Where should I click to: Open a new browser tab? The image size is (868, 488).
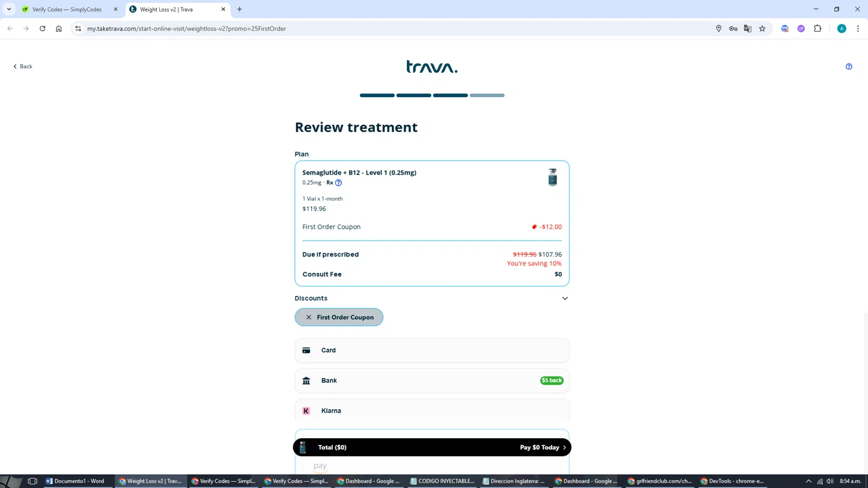point(240,9)
